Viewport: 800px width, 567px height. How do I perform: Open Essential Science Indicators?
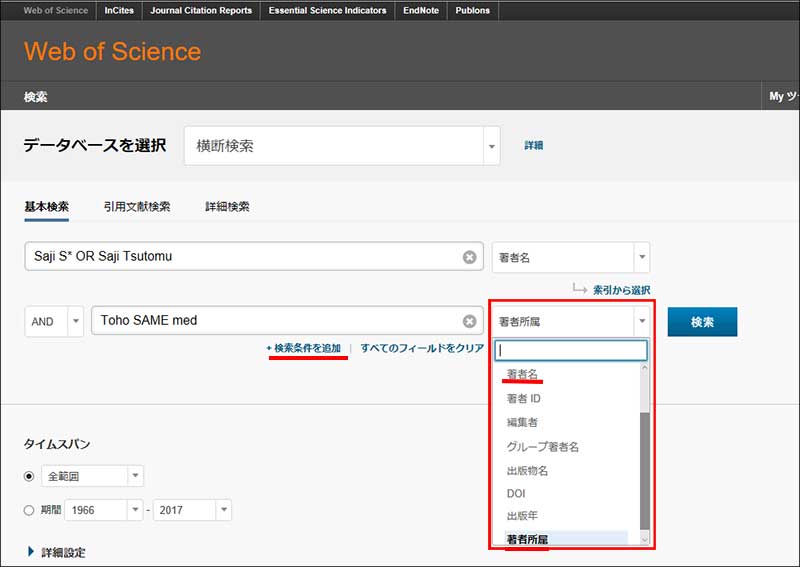328,10
